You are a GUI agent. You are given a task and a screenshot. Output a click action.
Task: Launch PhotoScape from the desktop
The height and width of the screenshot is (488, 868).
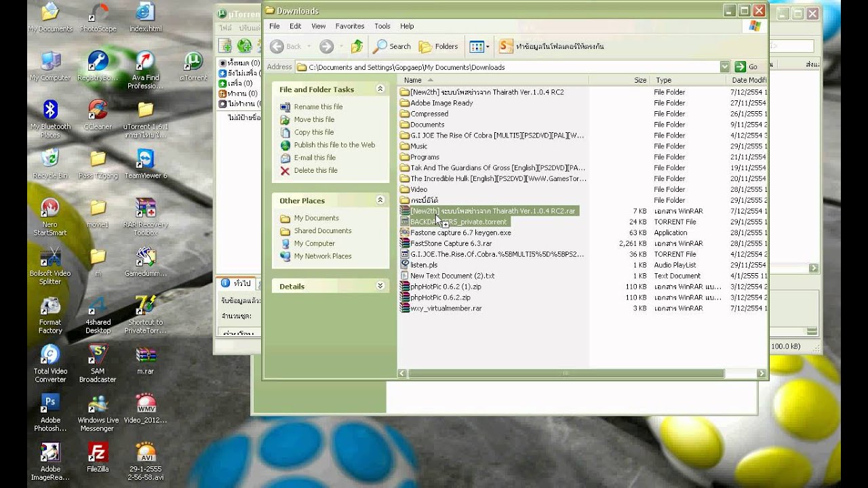pyautogui.click(x=98, y=18)
